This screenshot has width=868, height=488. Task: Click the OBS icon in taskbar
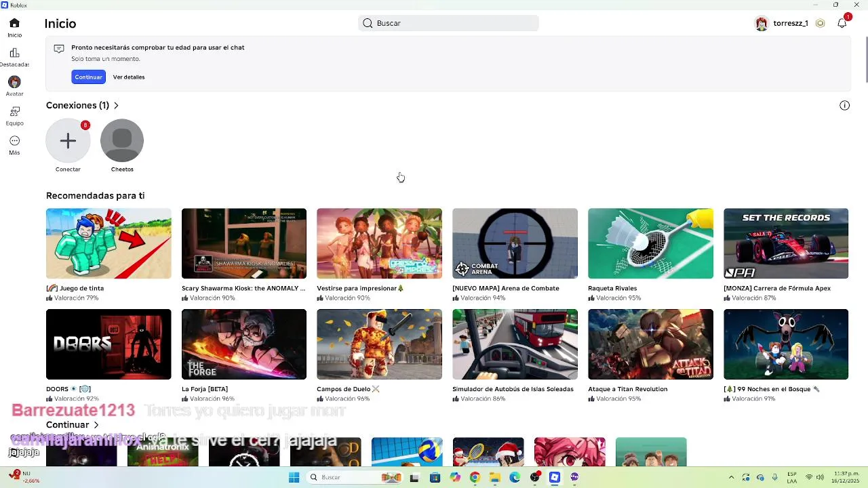tap(535, 477)
